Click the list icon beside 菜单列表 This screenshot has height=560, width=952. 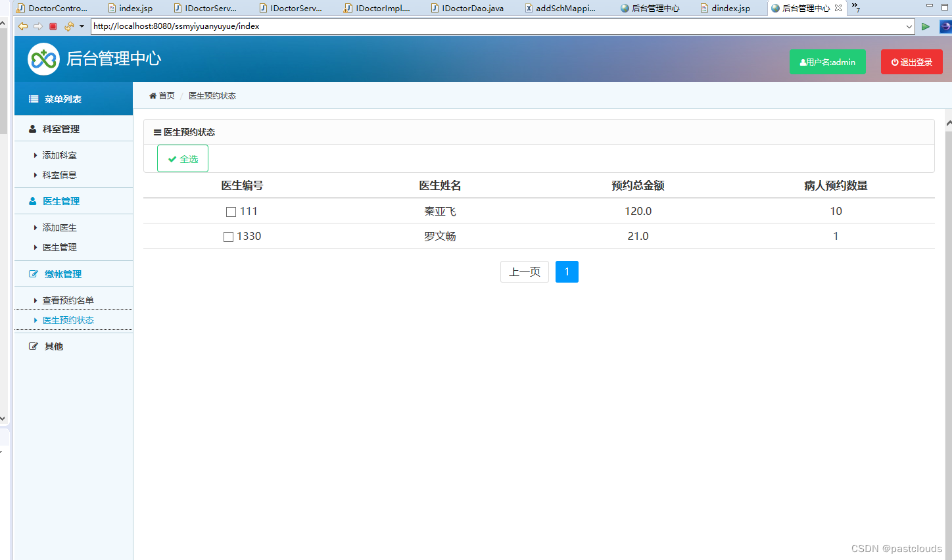[34, 99]
